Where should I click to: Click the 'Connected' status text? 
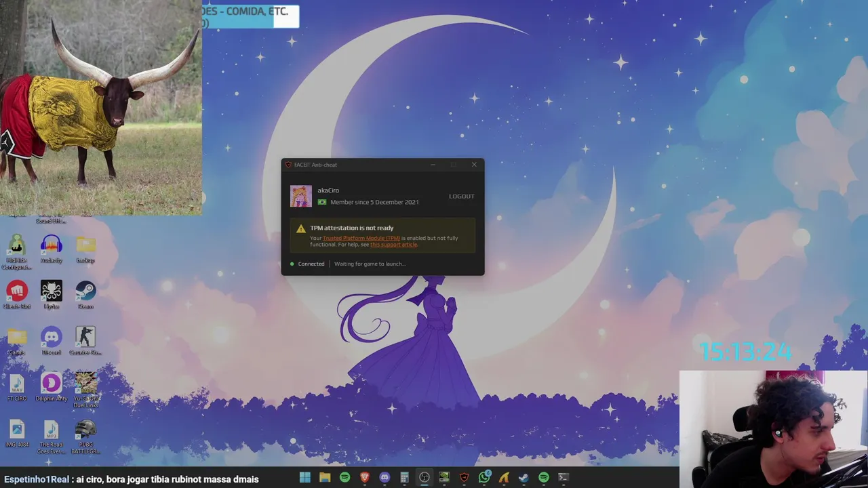click(311, 264)
